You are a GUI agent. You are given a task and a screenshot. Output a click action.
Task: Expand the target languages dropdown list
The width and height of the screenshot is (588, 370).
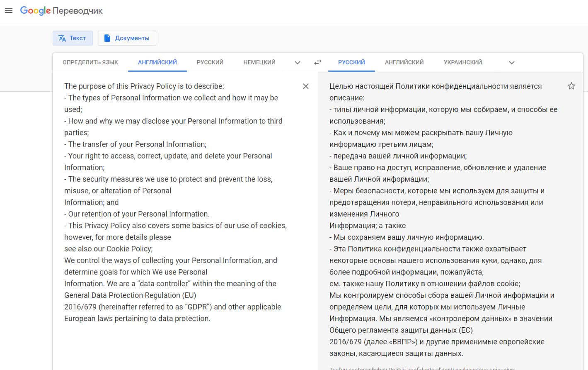[x=511, y=63]
